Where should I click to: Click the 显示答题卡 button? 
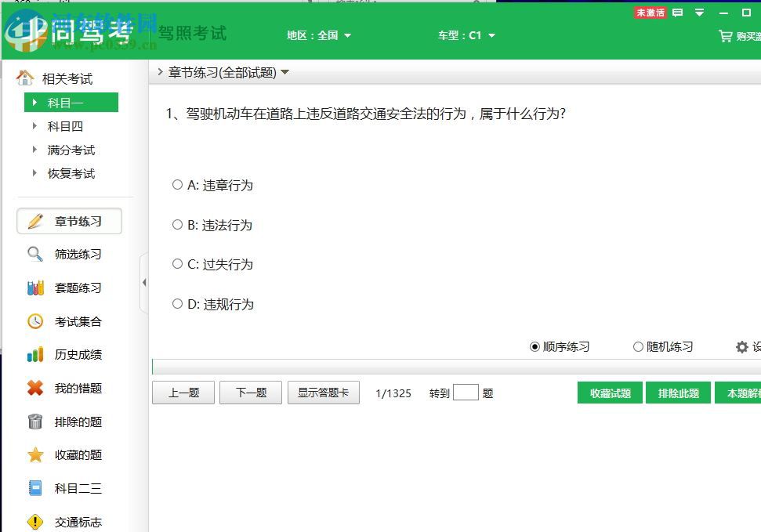(324, 393)
